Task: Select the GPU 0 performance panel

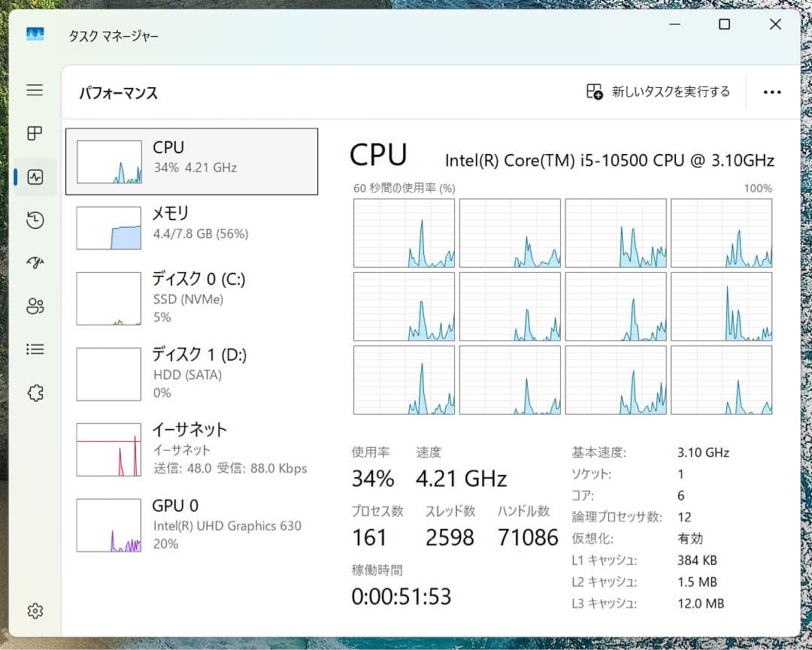Action: click(192, 524)
